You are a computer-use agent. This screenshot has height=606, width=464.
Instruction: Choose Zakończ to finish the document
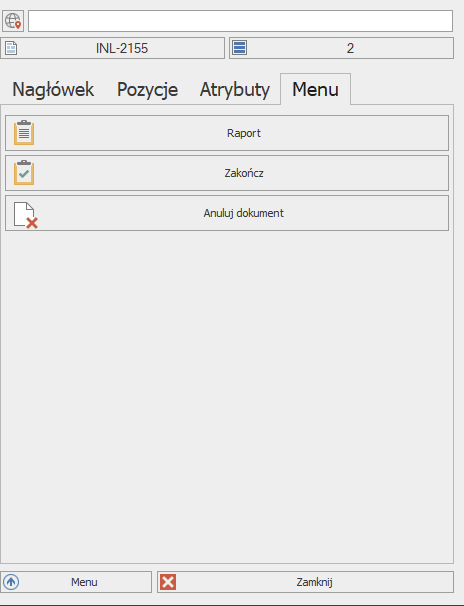point(227,173)
